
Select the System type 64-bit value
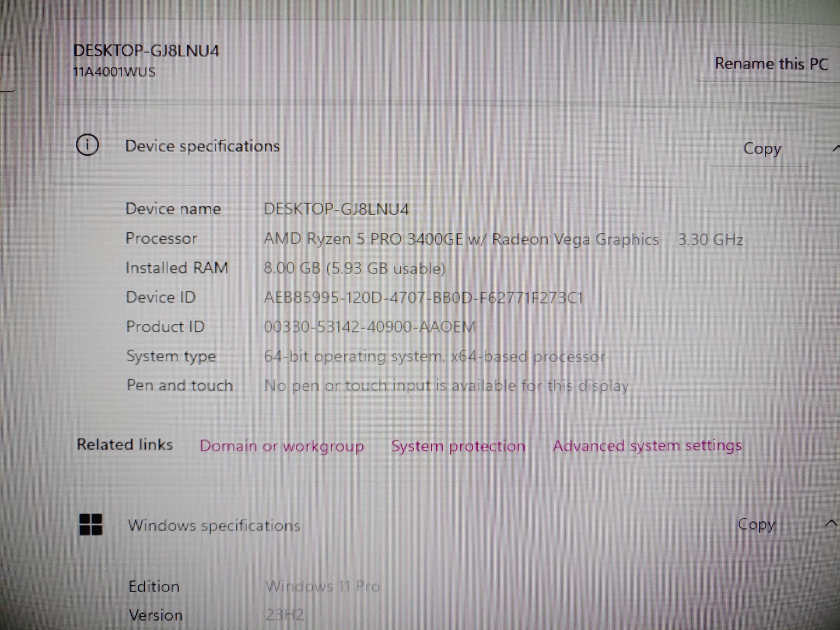click(434, 356)
